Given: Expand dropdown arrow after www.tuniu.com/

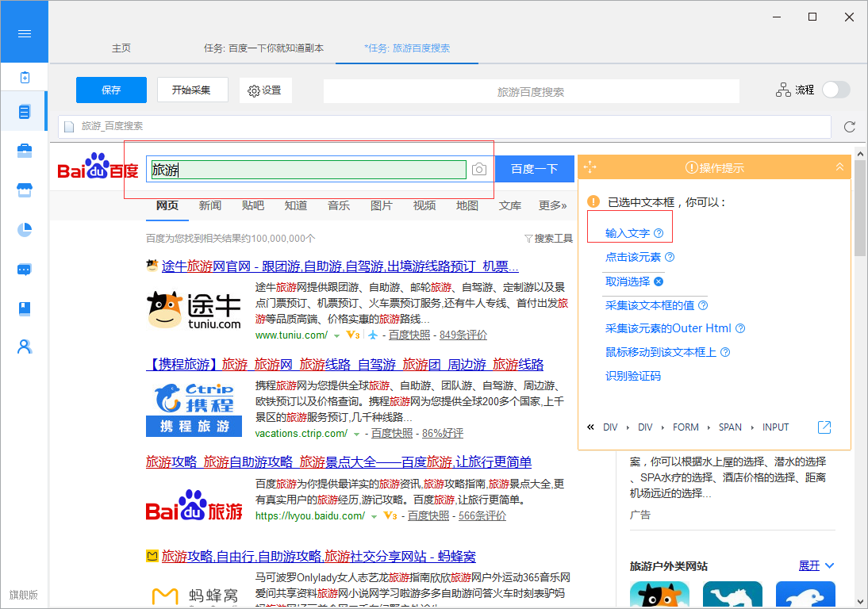Looking at the screenshot, I should point(336,335).
